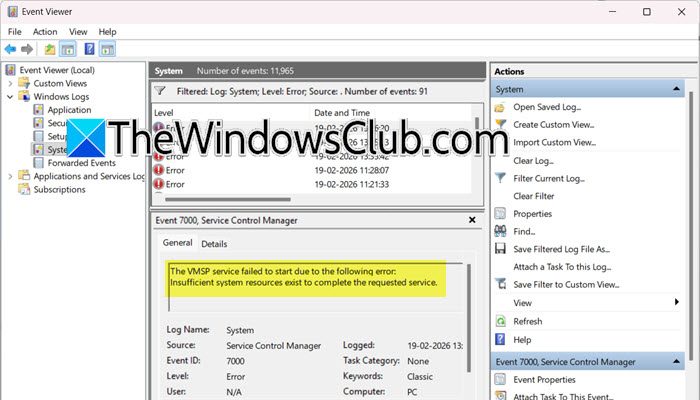Open the View menu in menu bar
Image resolution: width=700 pixels, height=400 pixels.
tap(78, 32)
